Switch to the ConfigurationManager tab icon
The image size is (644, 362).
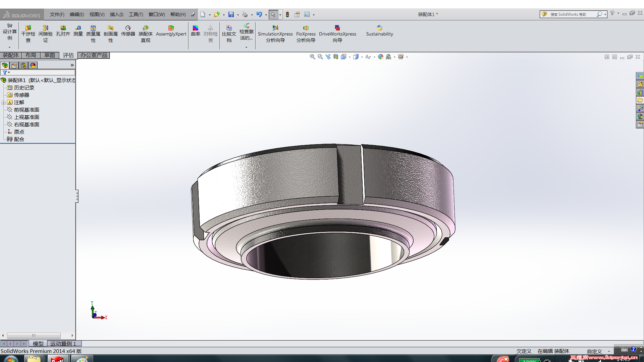23,65
